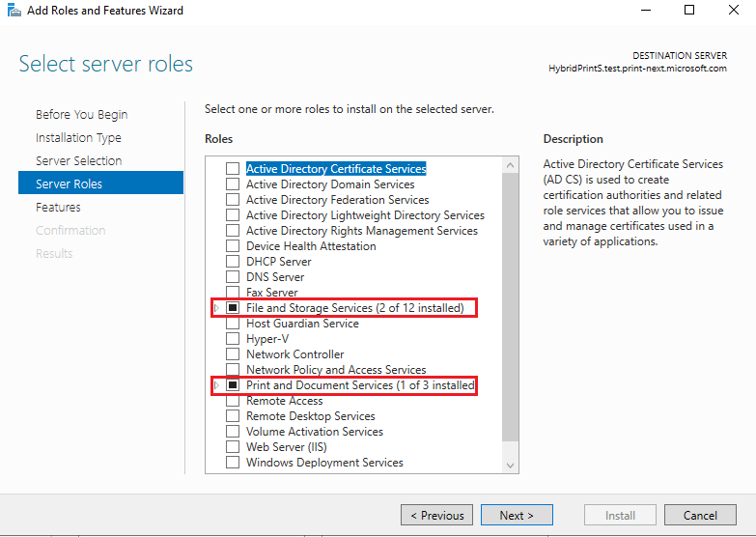Select 'Print and Document Services' row label
This screenshot has width=756, height=537.
click(x=360, y=385)
